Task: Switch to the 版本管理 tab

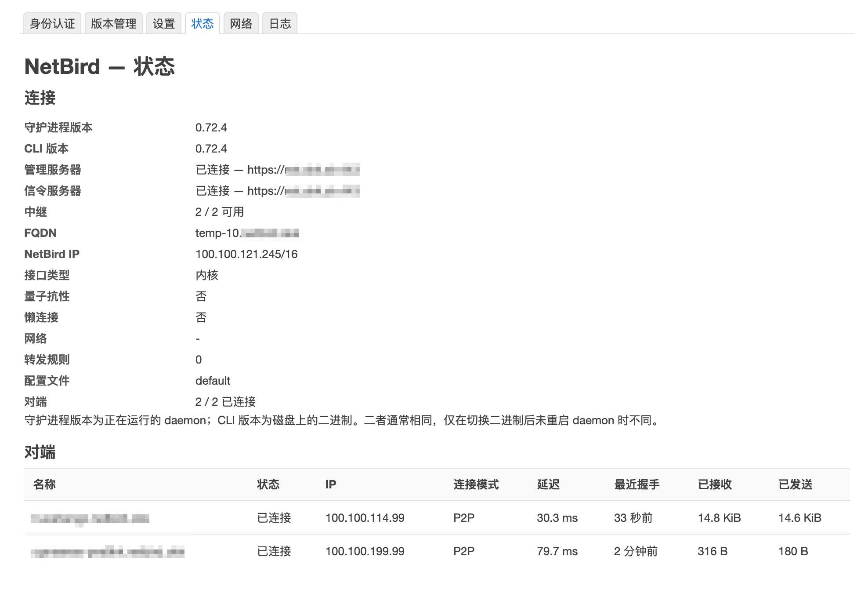Action: (x=114, y=23)
